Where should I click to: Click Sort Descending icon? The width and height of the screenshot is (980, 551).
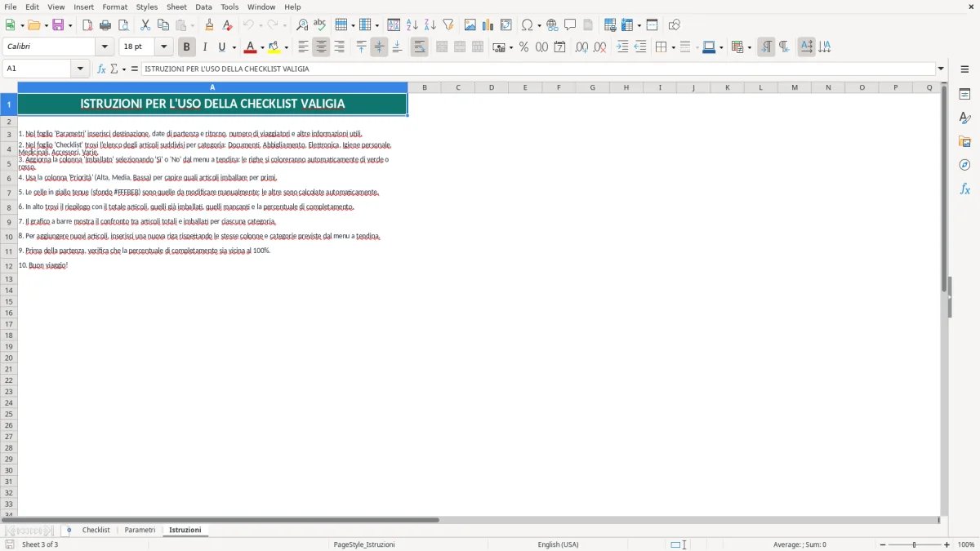tap(430, 25)
